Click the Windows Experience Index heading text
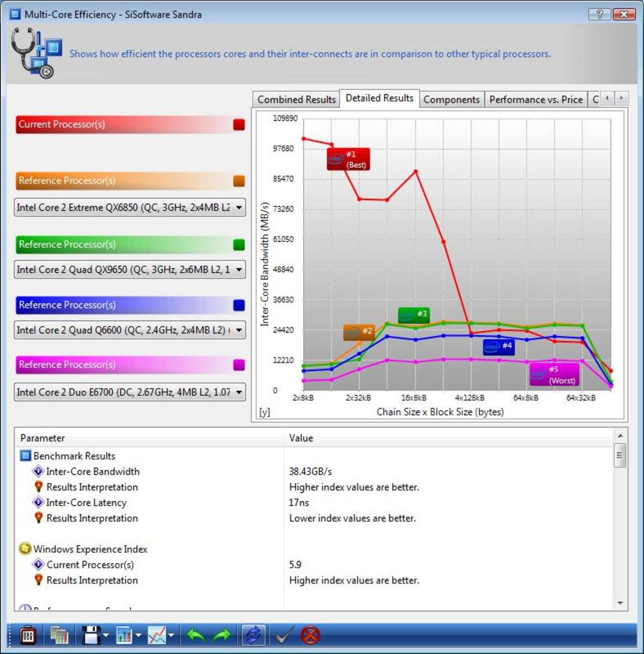The height and width of the screenshot is (654, 644). (x=91, y=549)
